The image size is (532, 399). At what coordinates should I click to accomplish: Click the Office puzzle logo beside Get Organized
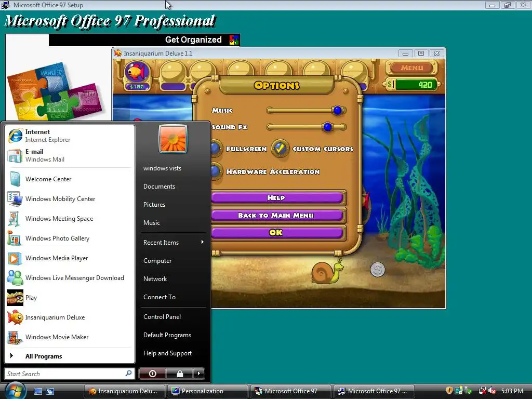click(234, 40)
